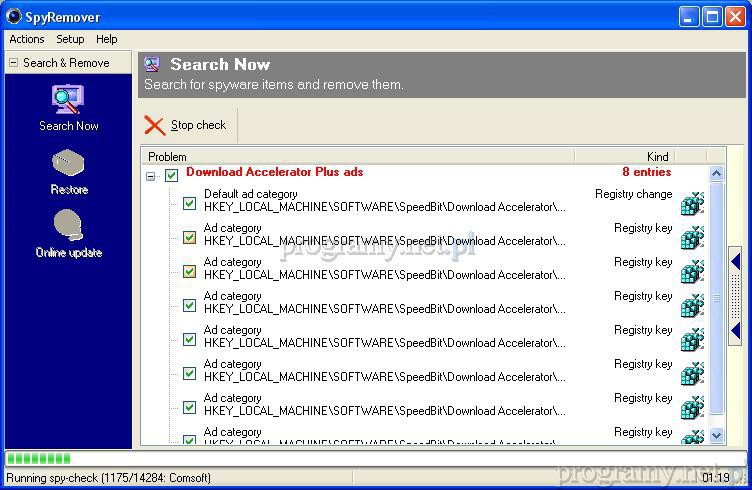Click the upper blue arrow on right panel edge
The height and width of the screenshot is (490, 752).
tap(736, 264)
